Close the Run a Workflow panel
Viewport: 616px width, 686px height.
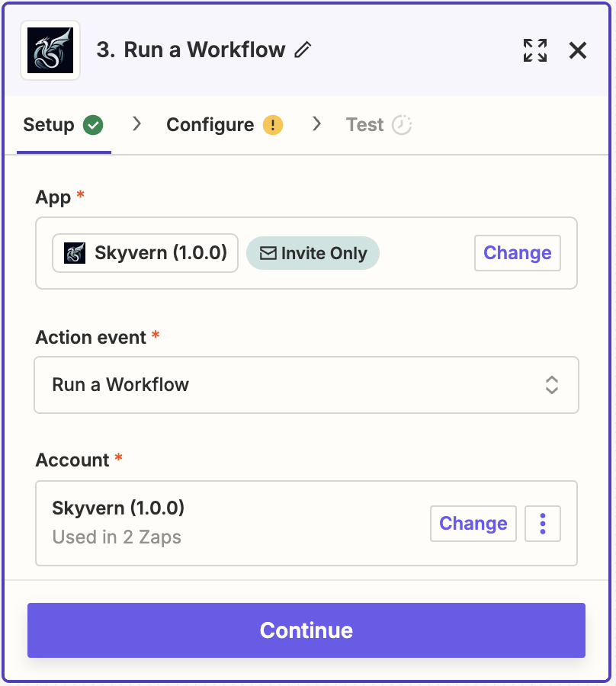578,50
